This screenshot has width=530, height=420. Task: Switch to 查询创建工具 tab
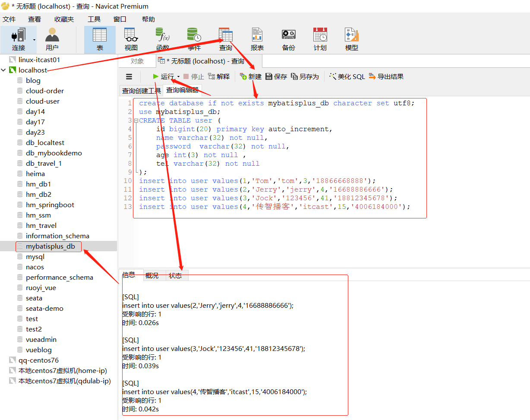click(141, 91)
